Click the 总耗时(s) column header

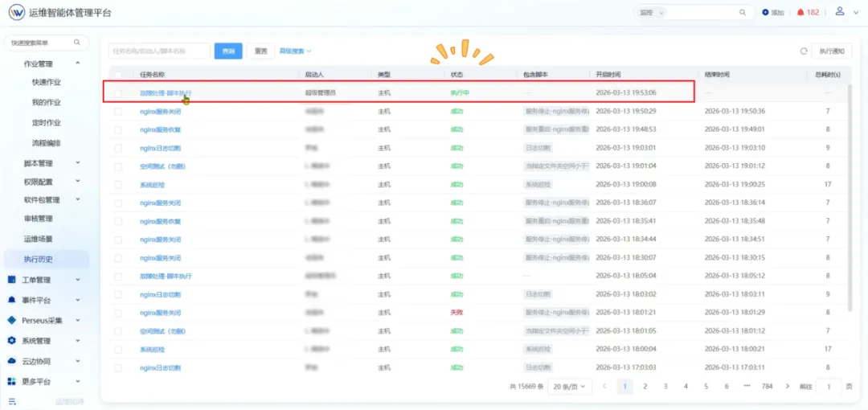[828, 74]
